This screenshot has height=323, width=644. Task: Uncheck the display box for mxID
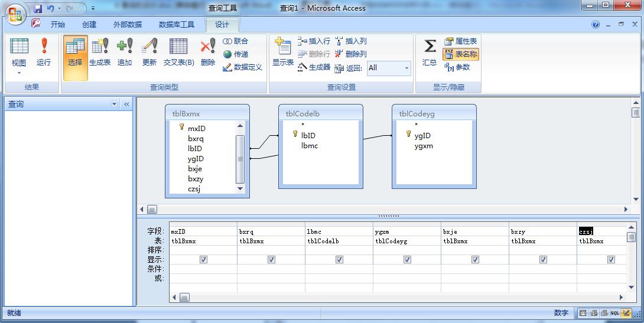pyautogui.click(x=203, y=259)
